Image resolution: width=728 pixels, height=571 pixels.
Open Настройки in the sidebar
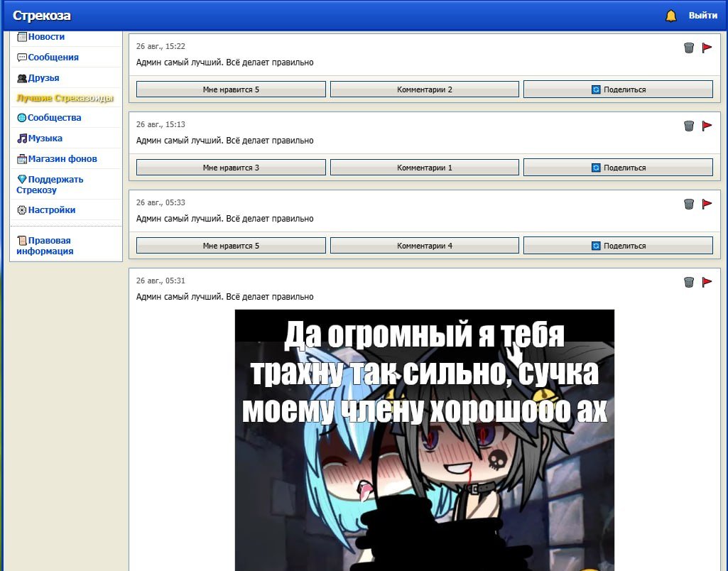pyautogui.click(x=52, y=210)
